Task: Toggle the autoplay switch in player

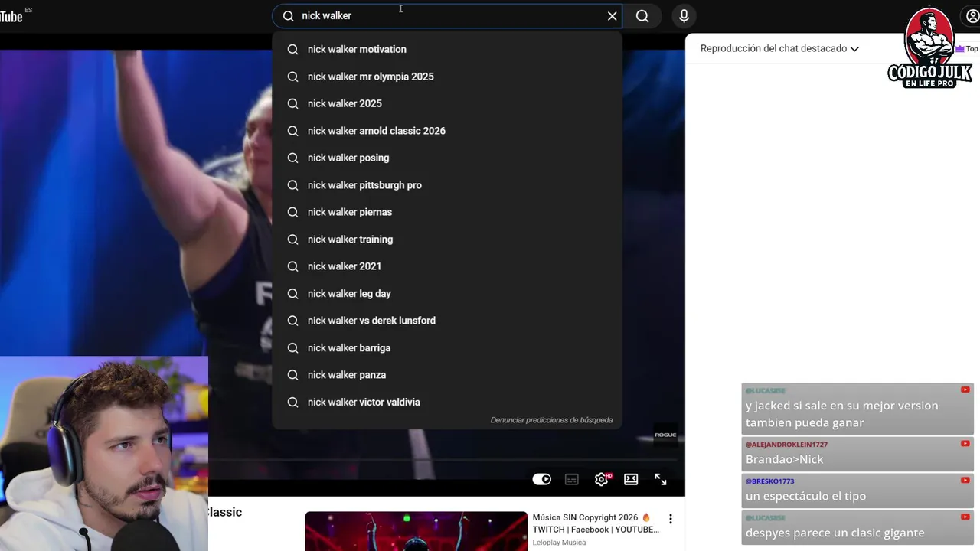Action: tap(542, 479)
